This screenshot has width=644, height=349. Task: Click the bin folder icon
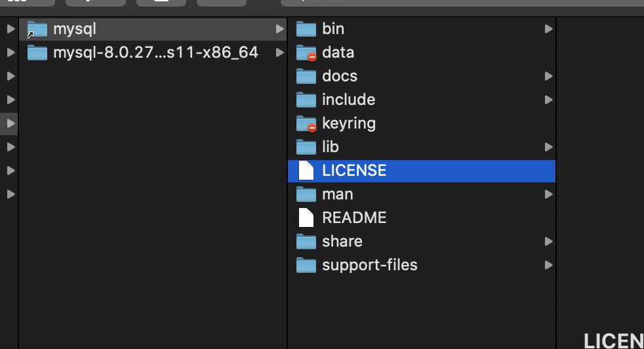(306, 29)
